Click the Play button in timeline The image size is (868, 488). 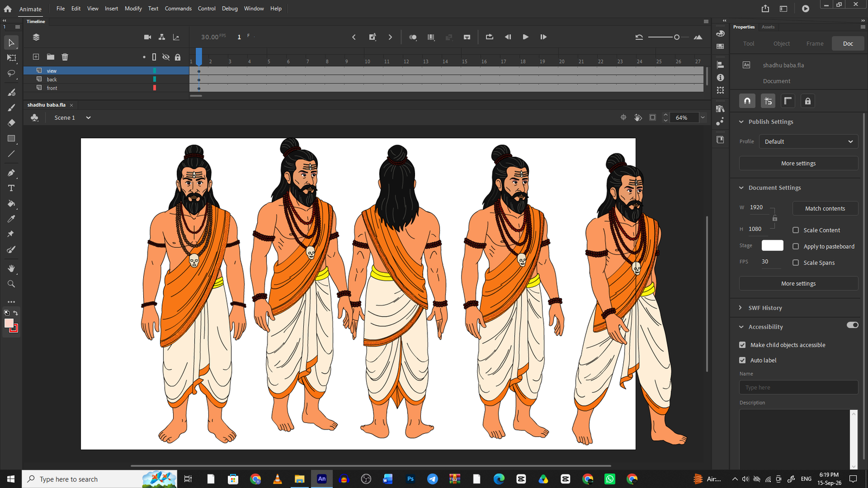coord(525,37)
